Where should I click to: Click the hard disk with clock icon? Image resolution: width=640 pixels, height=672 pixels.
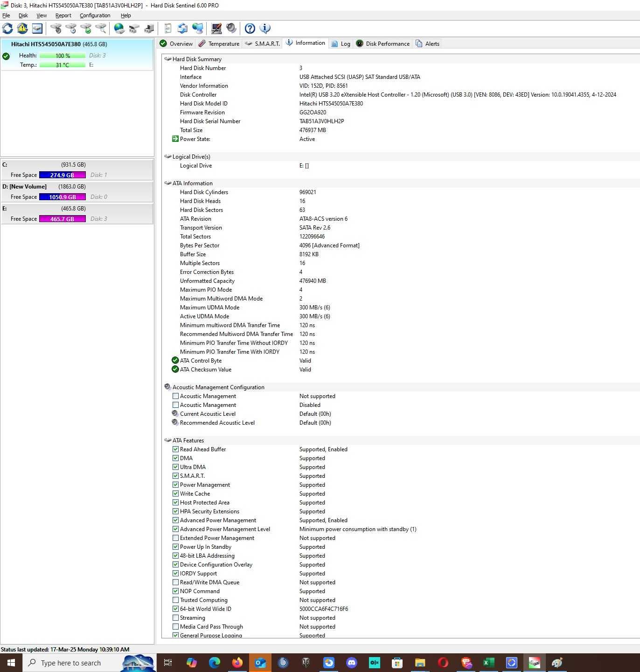[x=71, y=28]
